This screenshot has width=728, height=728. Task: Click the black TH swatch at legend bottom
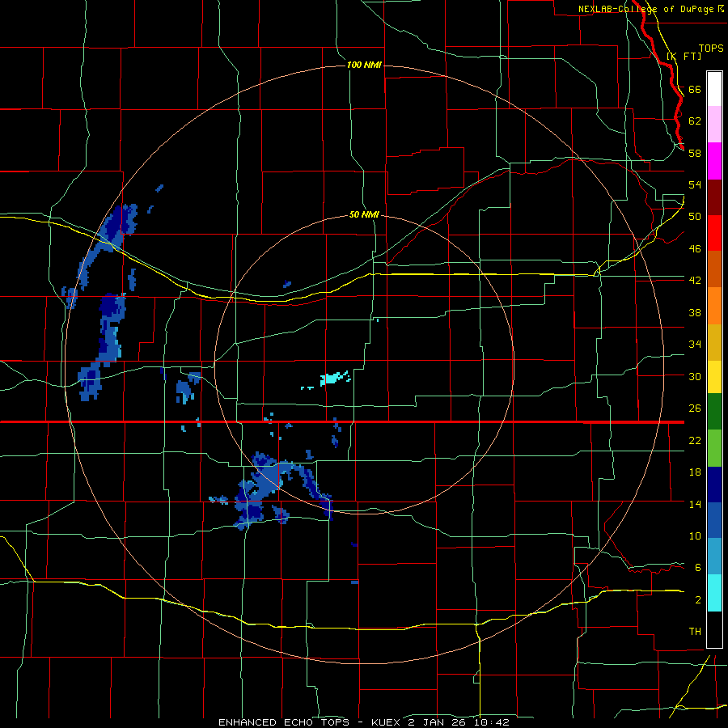point(714,629)
